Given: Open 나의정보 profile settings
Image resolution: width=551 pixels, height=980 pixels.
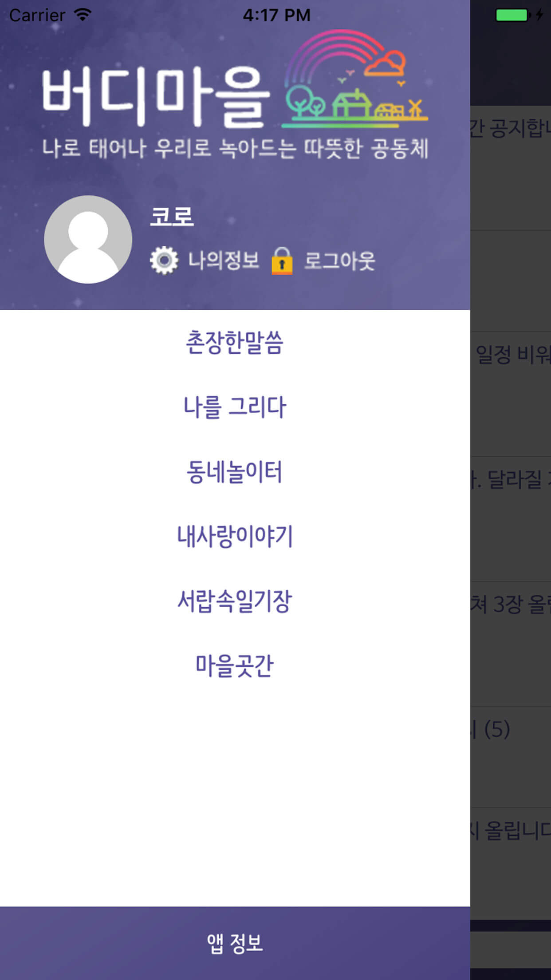Looking at the screenshot, I should coord(224,261).
